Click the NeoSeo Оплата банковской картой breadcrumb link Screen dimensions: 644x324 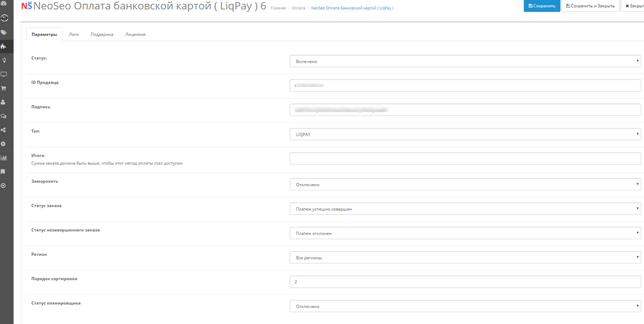[352, 8]
